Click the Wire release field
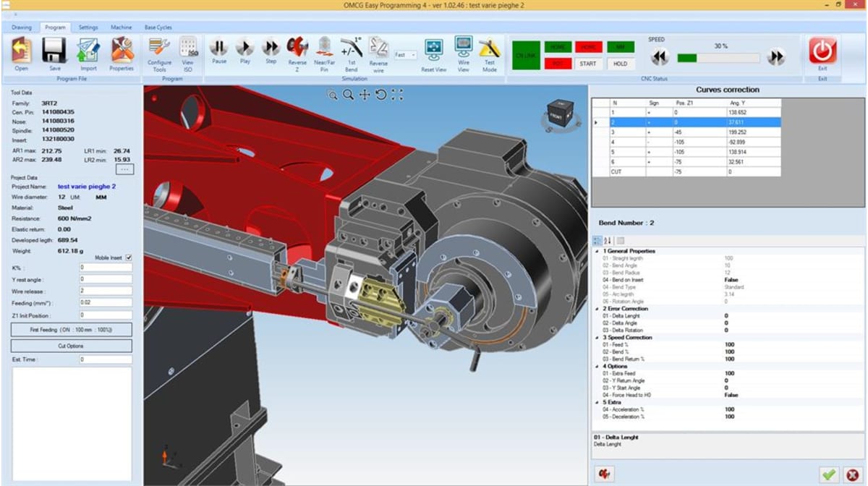Viewport: 868px width, 486px height. point(106,291)
